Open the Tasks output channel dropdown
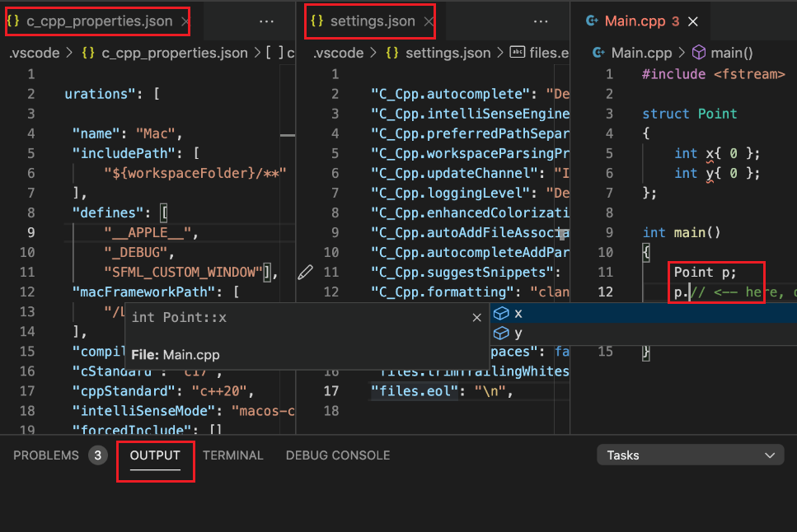797x532 pixels. click(x=690, y=455)
